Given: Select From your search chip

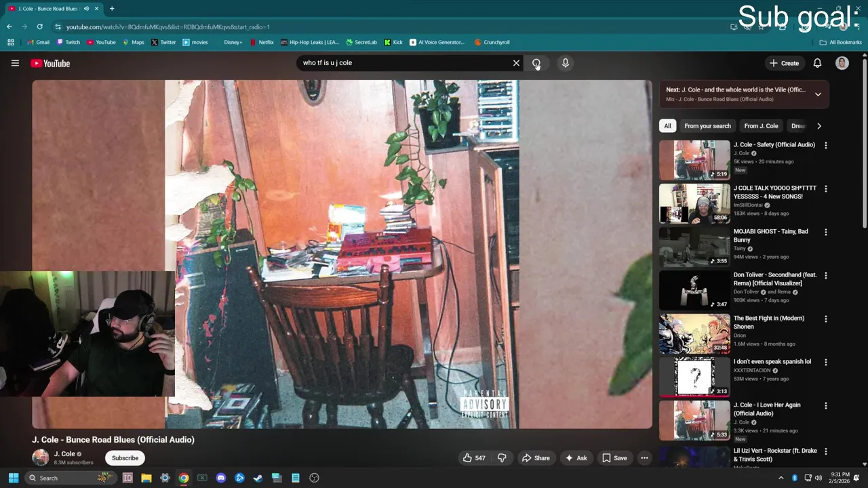Looking at the screenshot, I should (707, 126).
